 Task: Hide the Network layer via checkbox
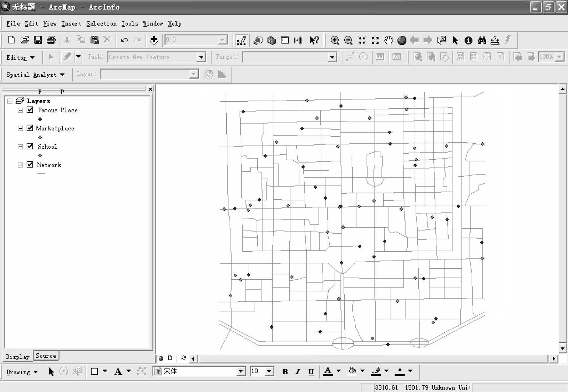[x=30, y=165]
